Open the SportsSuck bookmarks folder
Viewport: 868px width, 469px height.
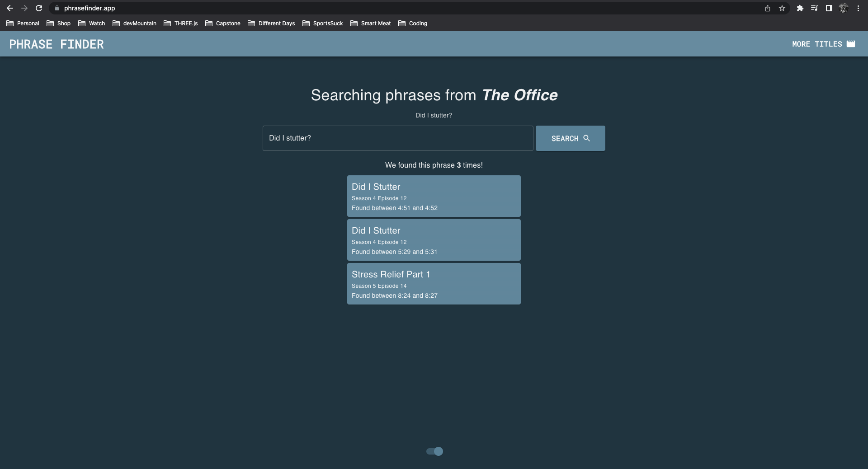click(323, 23)
